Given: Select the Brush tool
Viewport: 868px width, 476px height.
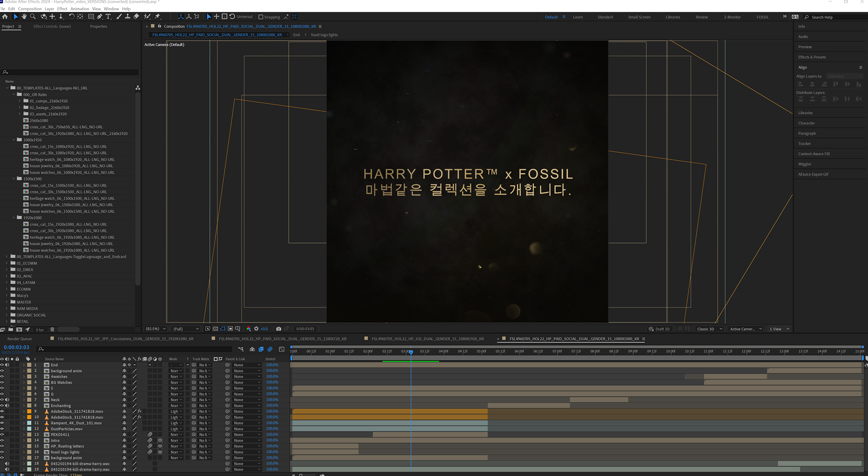Looking at the screenshot, I should tap(119, 17).
